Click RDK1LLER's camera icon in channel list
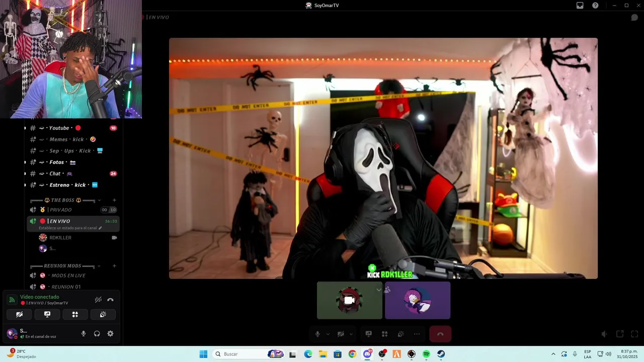Viewport: 644px width, 362px height. 114,238
